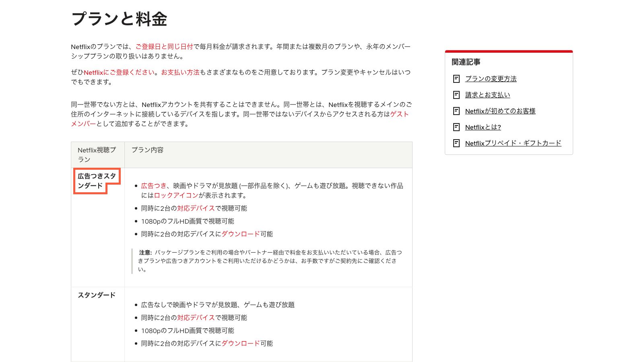This screenshot has height=362, width=644.
Task: Open the プランの変更方法 related article
Action: [491, 79]
